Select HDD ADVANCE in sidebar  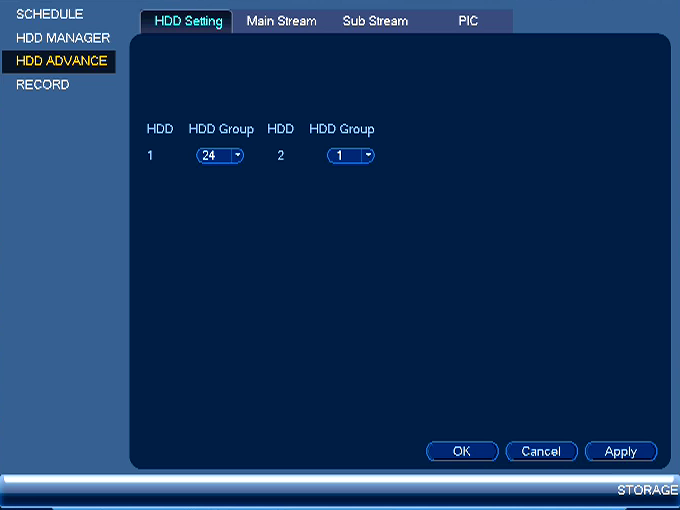[59, 61]
